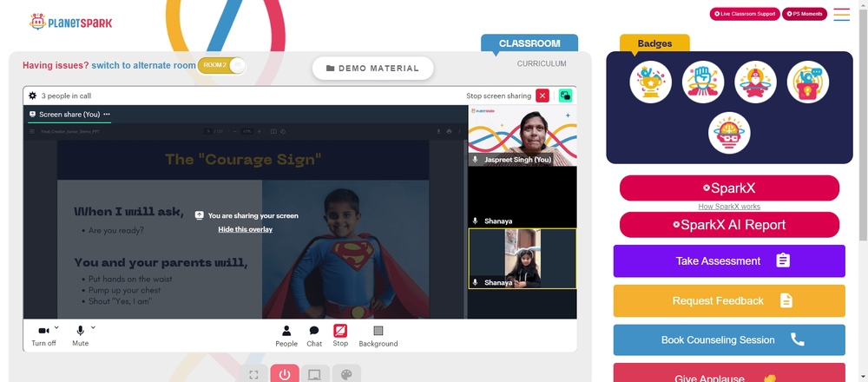Select the raised fist badge

(703, 82)
